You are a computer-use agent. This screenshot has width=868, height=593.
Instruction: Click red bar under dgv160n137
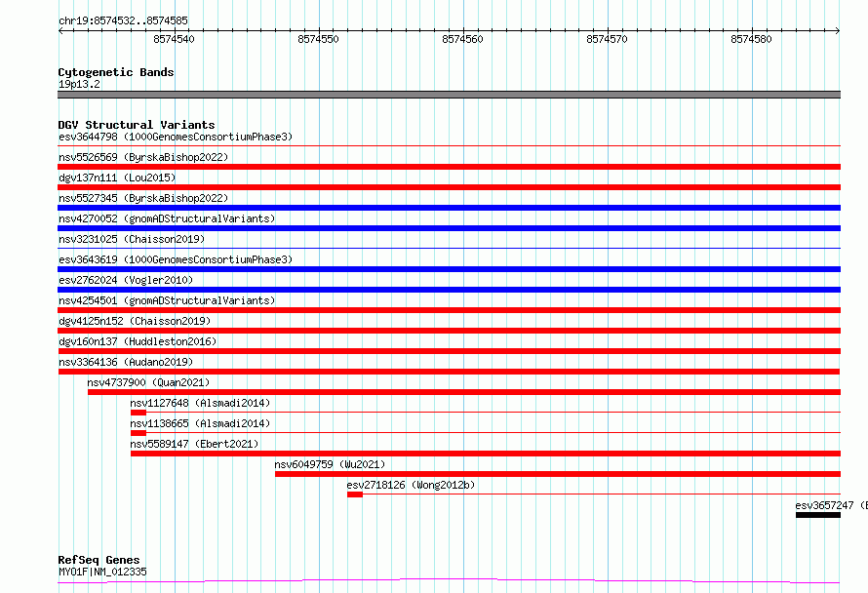449,351
